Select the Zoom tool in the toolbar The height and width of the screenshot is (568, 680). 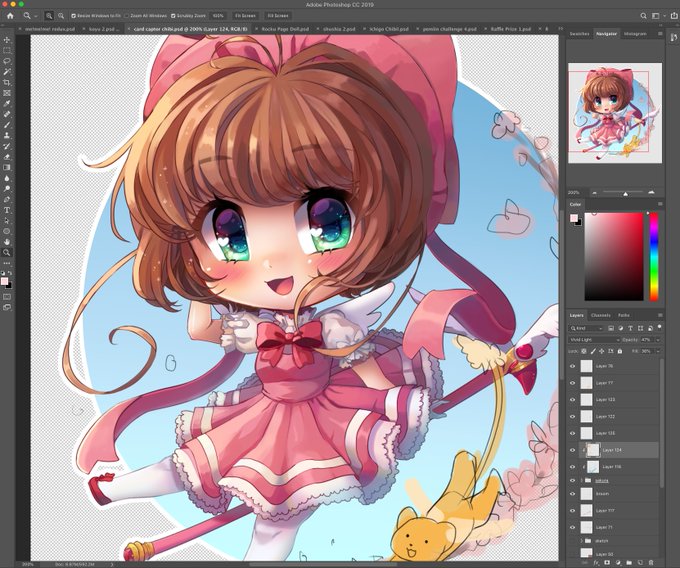(7, 252)
